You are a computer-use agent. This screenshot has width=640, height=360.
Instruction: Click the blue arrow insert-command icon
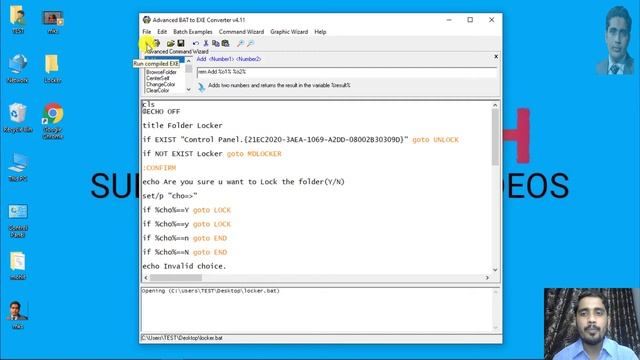201,87
